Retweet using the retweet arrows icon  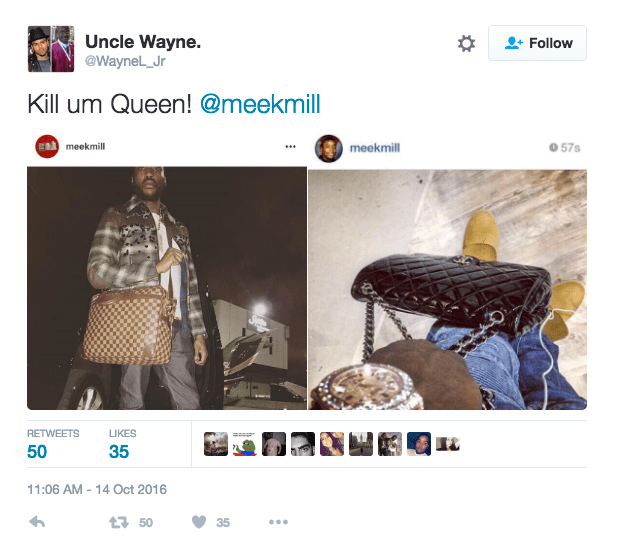(119, 522)
